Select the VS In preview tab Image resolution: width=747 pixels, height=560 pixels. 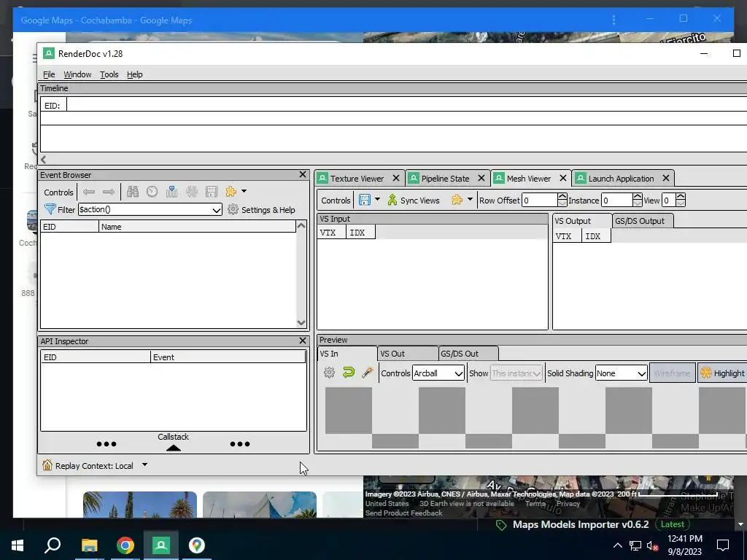coord(347,354)
